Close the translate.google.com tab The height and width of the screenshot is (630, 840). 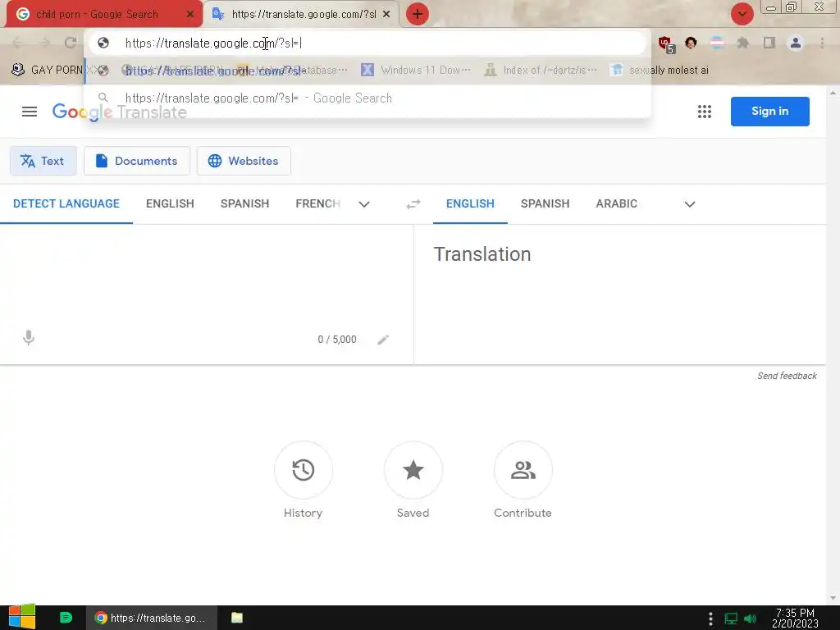pyautogui.click(x=386, y=14)
